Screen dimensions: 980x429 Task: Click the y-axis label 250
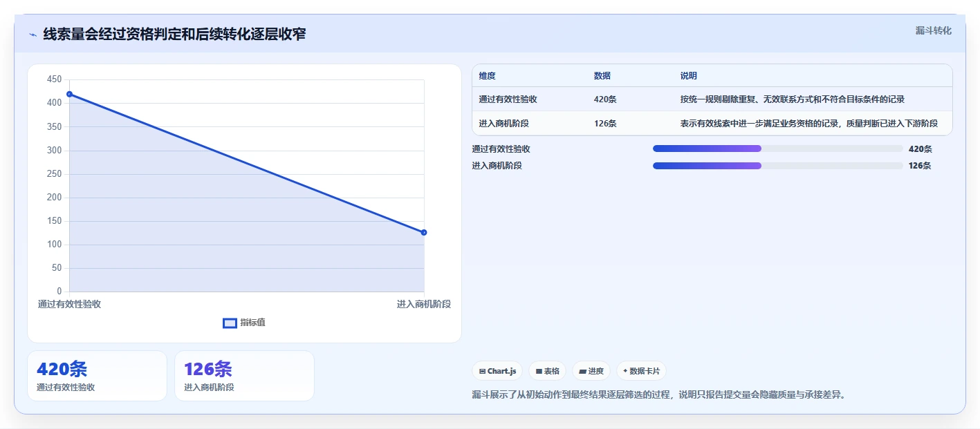click(x=54, y=174)
